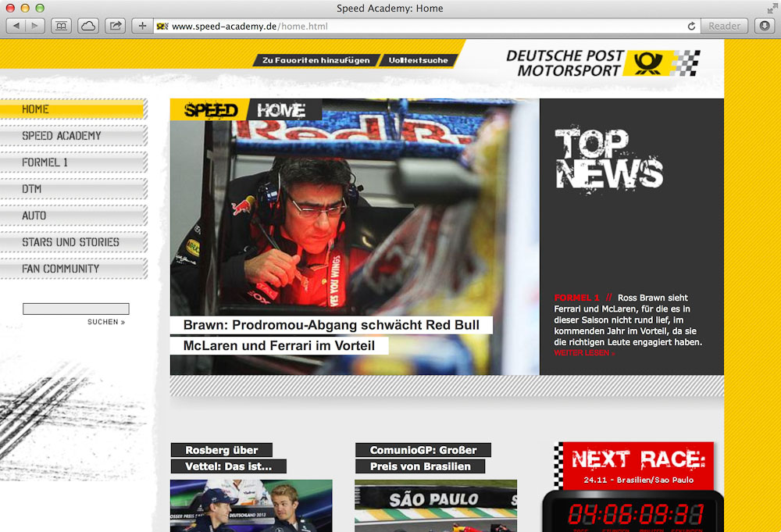Open DTM navigation item
The image size is (781, 532).
point(73,189)
